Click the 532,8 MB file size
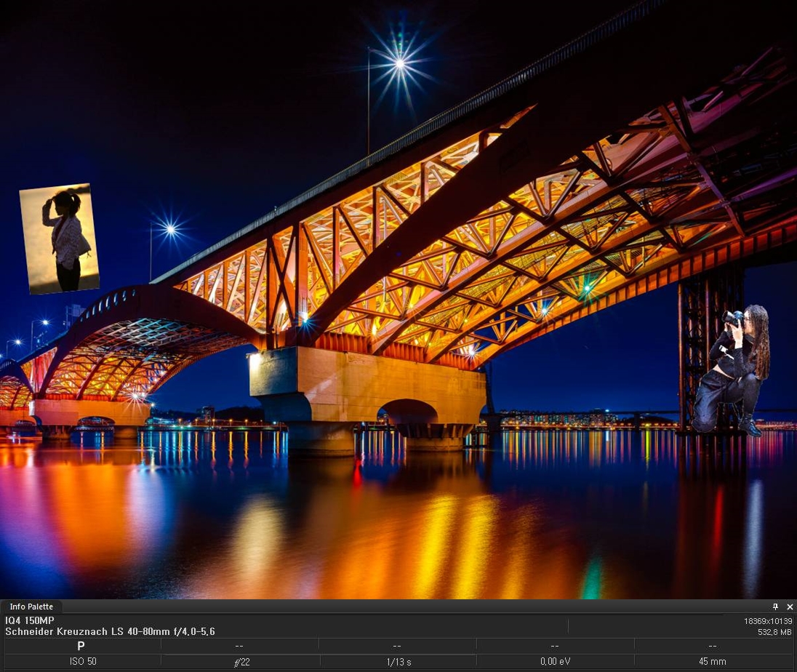Image resolution: width=797 pixels, height=672 pixels. pyautogui.click(x=775, y=632)
